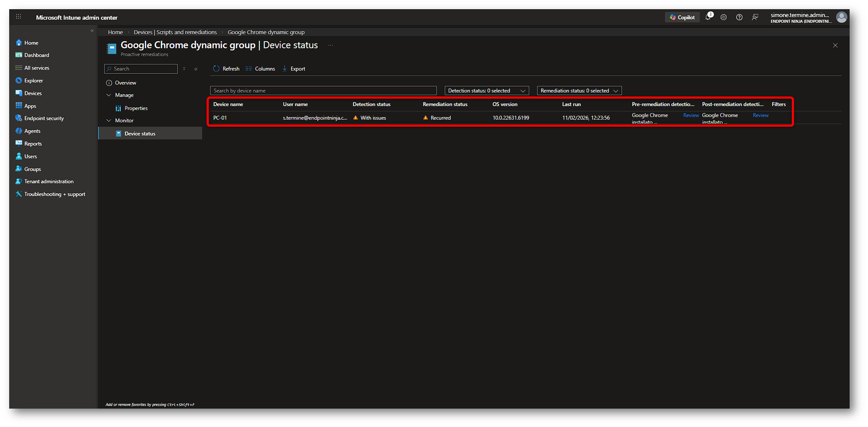
Task: Click last run 11/02/2026, 12:23:56 cell
Action: point(586,118)
